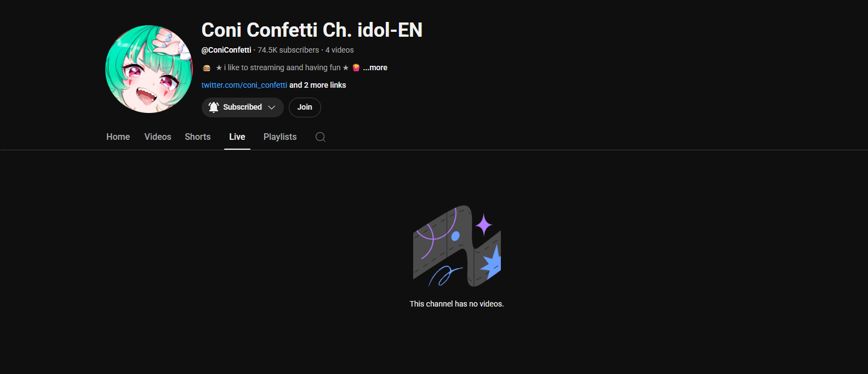Click the burger emoji in the description
The width and height of the screenshot is (868, 374).
[207, 68]
